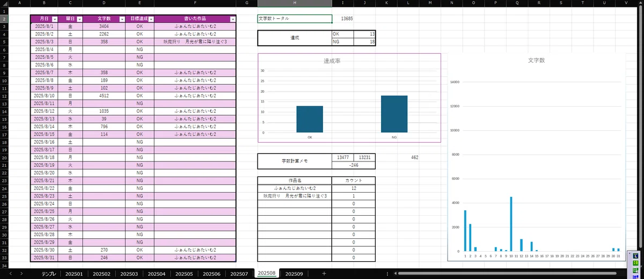Click the date cell 2025/8/1
644x279 pixels.
coord(44,26)
